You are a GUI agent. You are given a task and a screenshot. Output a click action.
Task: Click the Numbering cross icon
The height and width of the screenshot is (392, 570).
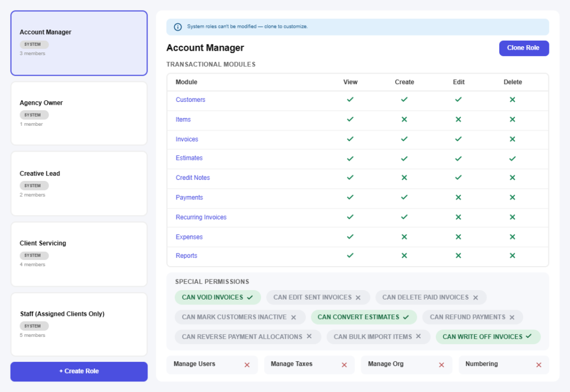[539, 365]
